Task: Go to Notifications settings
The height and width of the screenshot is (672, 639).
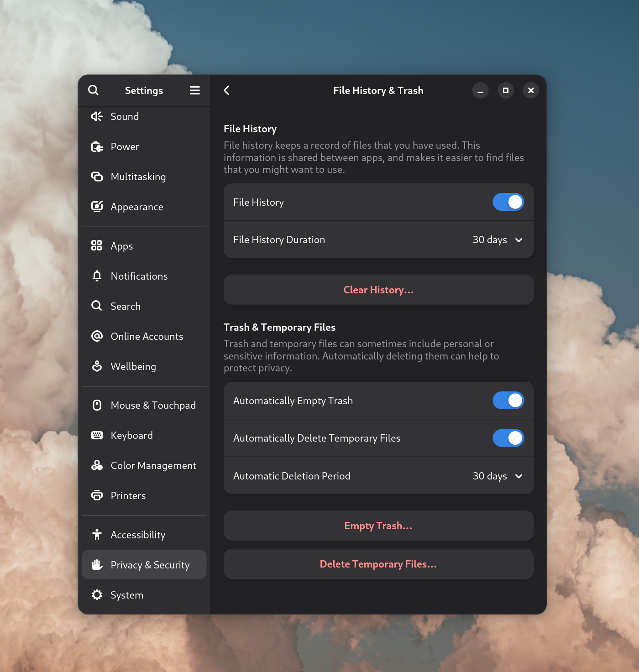Action: pyautogui.click(x=144, y=276)
